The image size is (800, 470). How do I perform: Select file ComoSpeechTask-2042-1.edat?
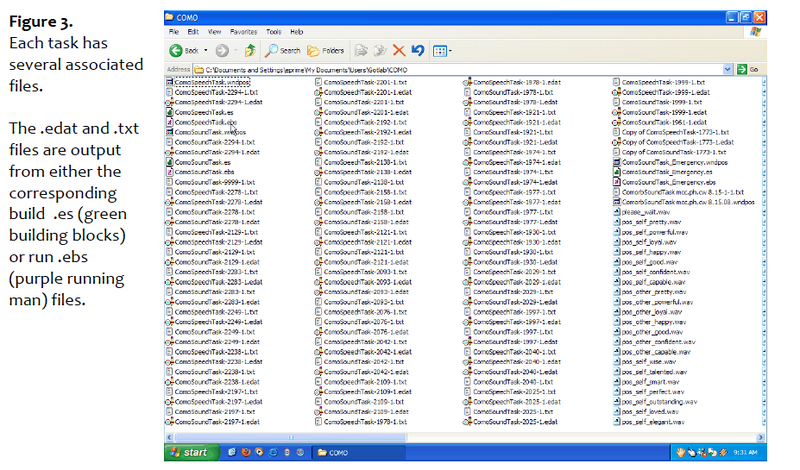[363, 352]
